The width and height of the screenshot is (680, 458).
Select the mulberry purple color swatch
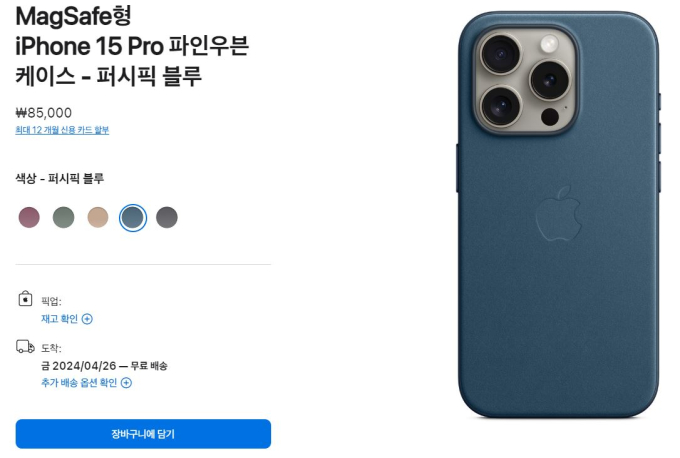pos(29,217)
